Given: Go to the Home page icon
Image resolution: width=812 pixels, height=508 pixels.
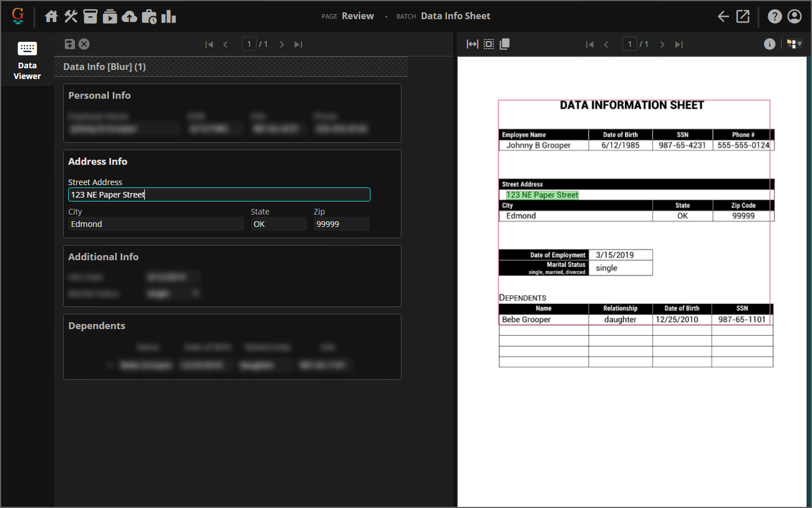Looking at the screenshot, I should [x=51, y=16].
